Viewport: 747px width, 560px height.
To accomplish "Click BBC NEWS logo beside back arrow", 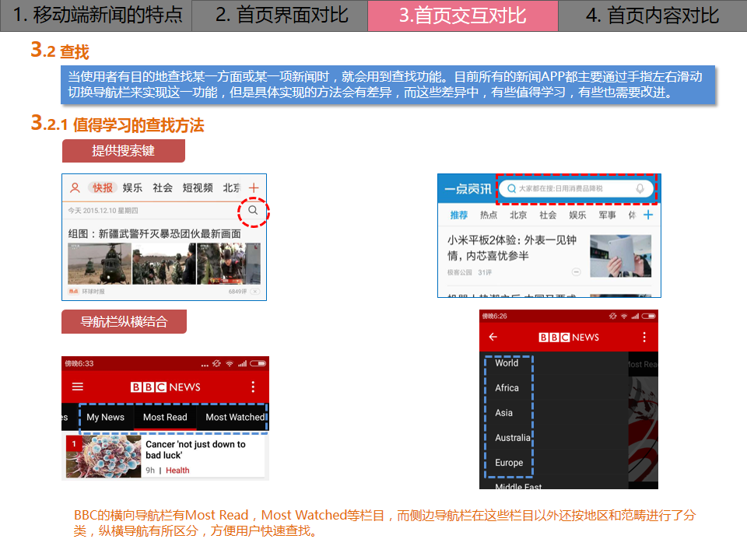I will click(x=569, y=337).
